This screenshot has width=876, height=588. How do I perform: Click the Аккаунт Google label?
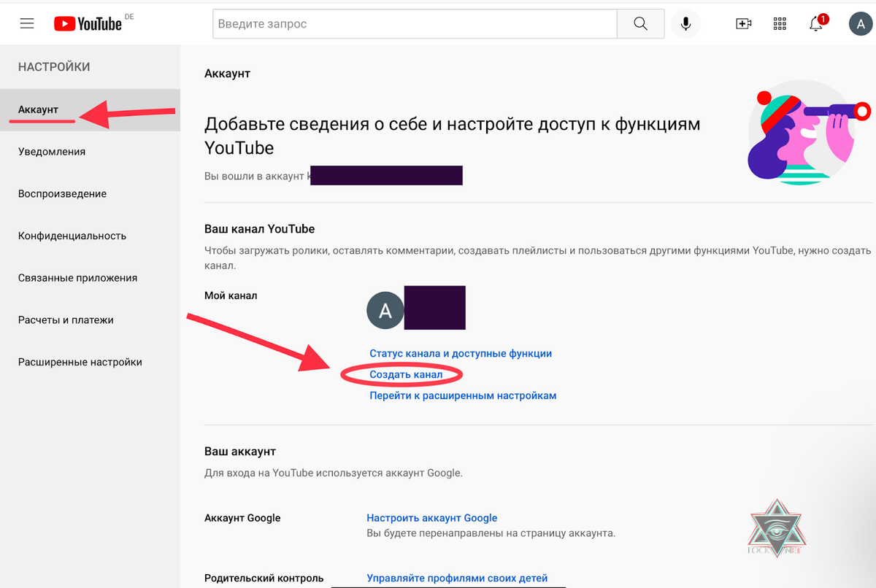point(242,518)
